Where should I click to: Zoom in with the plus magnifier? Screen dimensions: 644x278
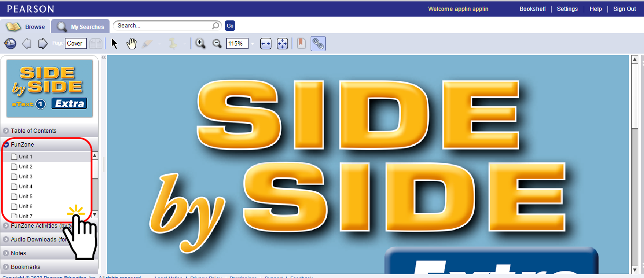[x=201, y=44]
